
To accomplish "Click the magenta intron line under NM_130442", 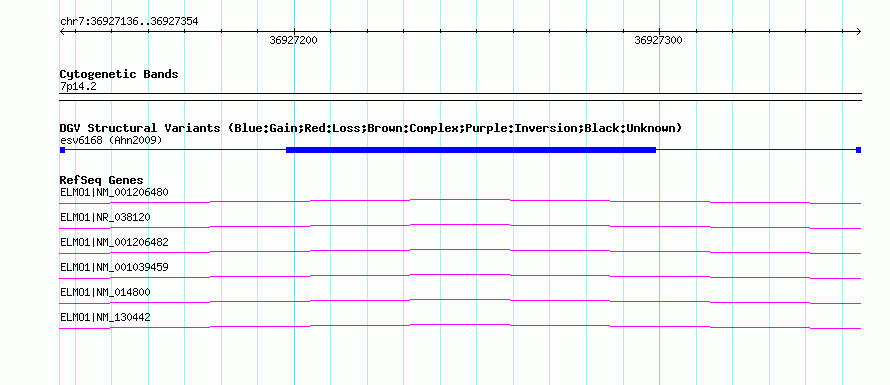I will 460,325.
